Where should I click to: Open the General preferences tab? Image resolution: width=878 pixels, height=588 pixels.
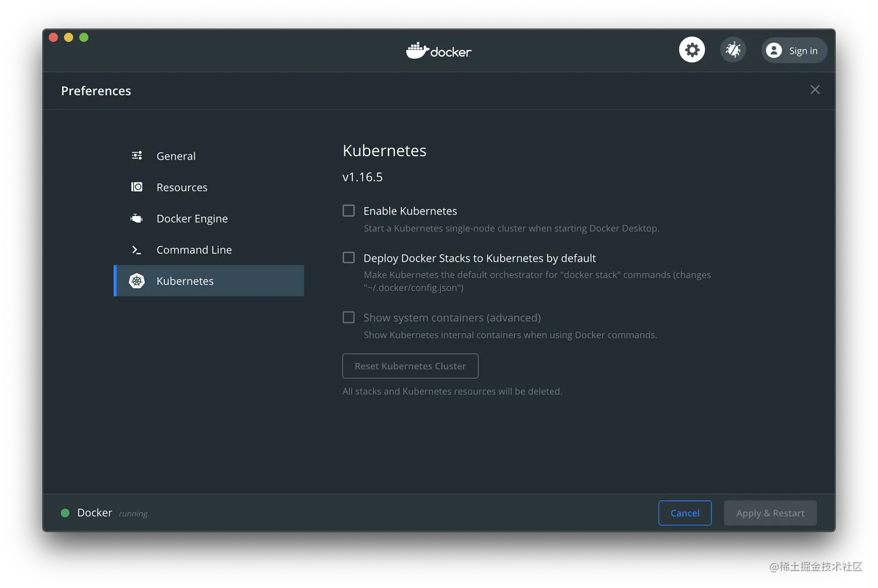click(209, 156)
